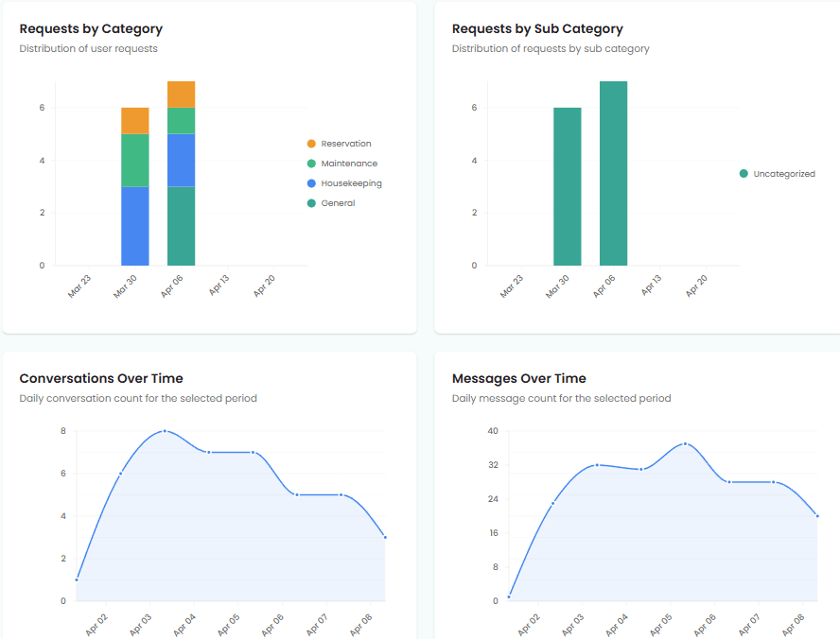Click the first data point at 1 in Conversations chart

[x=77, y=579]
